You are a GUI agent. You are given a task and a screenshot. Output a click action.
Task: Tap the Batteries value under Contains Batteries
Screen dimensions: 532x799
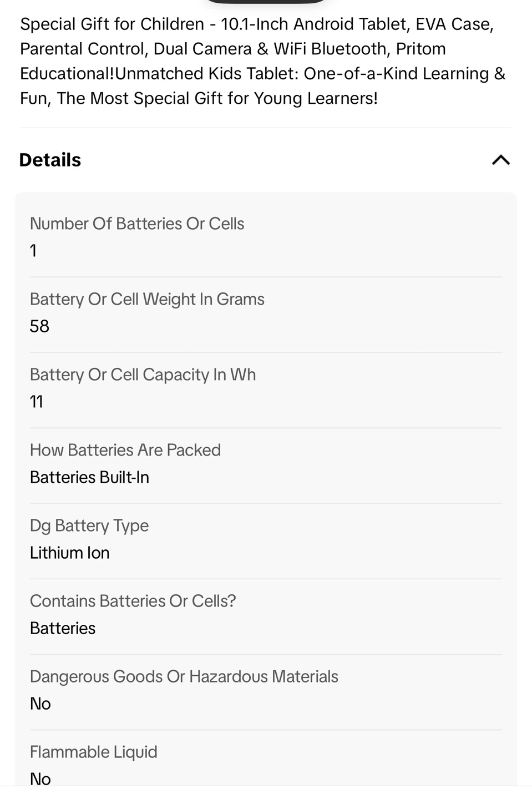point(63,628)
